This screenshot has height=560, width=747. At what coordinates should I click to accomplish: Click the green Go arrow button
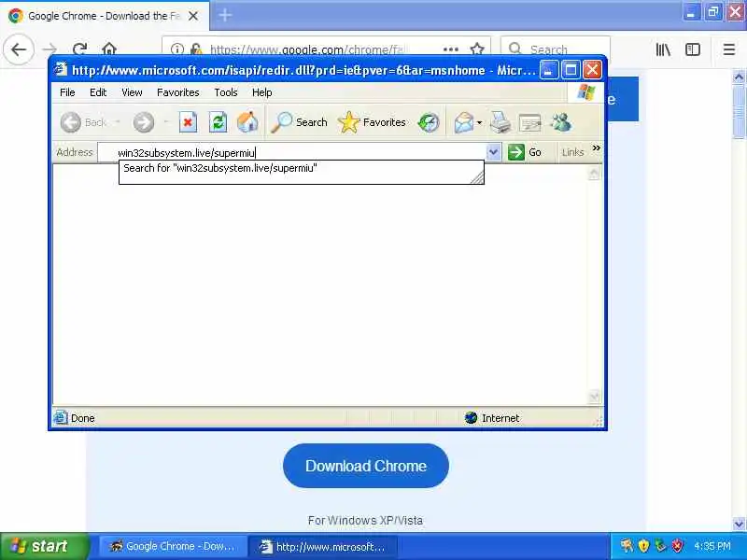pyautogui.click(x=525, y=152)
